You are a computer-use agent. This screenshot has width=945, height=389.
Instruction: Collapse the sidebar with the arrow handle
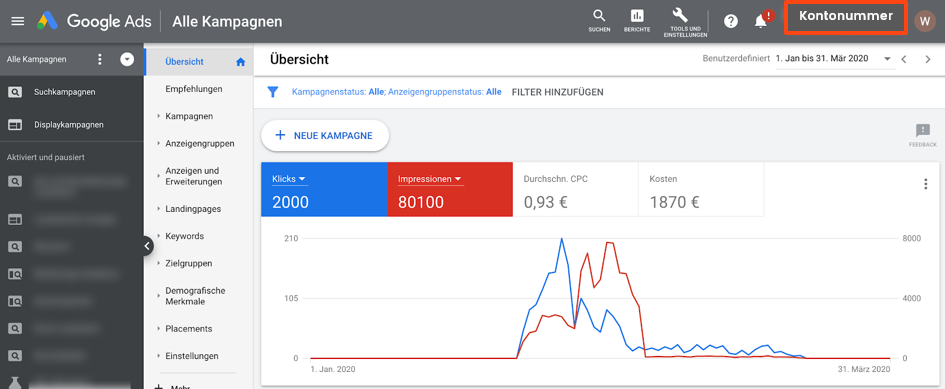[148, 245]
